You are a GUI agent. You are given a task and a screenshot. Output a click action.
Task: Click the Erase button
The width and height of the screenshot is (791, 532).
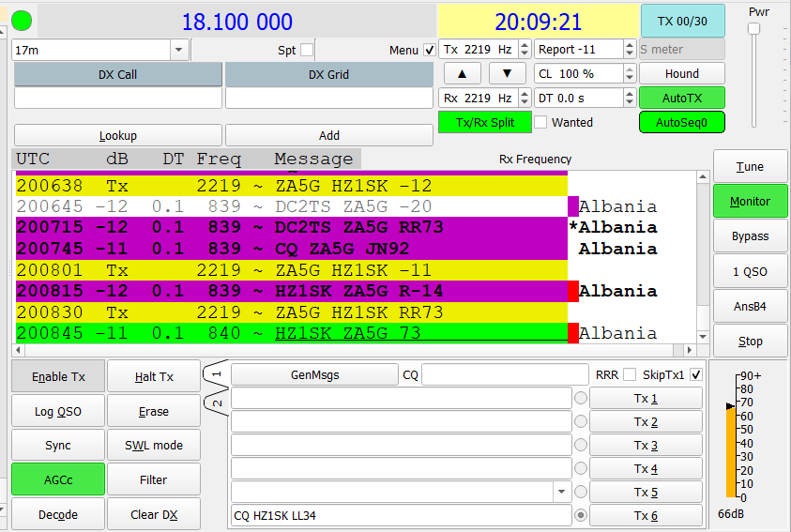click(154, 411)
